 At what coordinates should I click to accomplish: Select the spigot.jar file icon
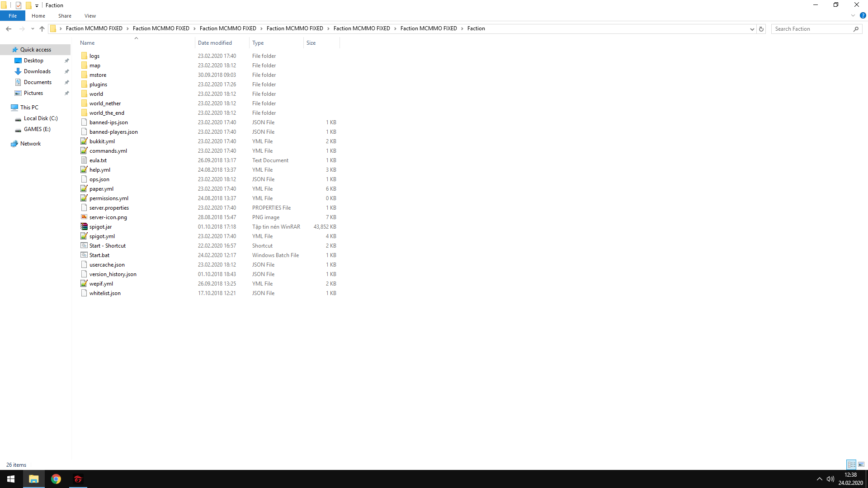tap(84, 227)
